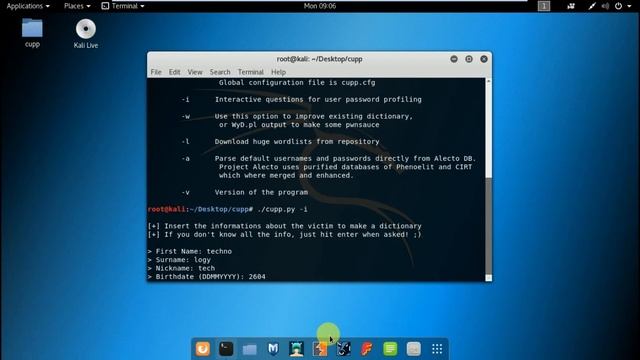Click the camera recorder tray icon
Image resolution: width=640 pixels, height=360 pixels.
coord(571,6)
